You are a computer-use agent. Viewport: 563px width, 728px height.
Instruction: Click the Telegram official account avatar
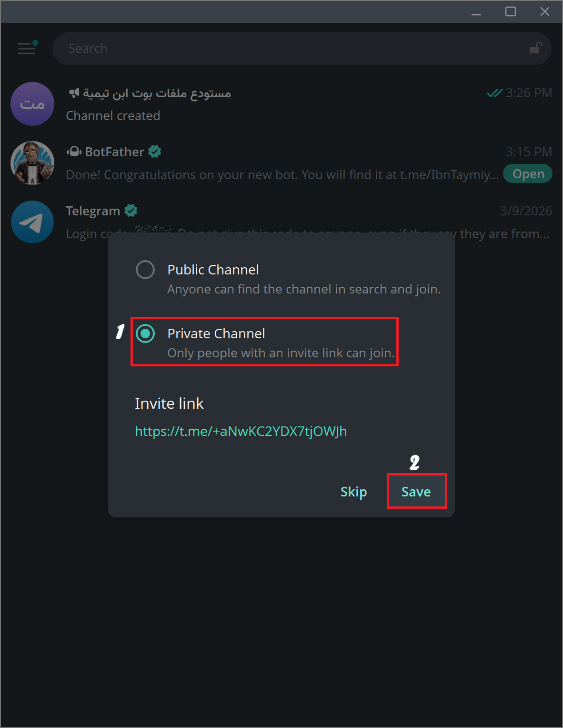[32, 222]
